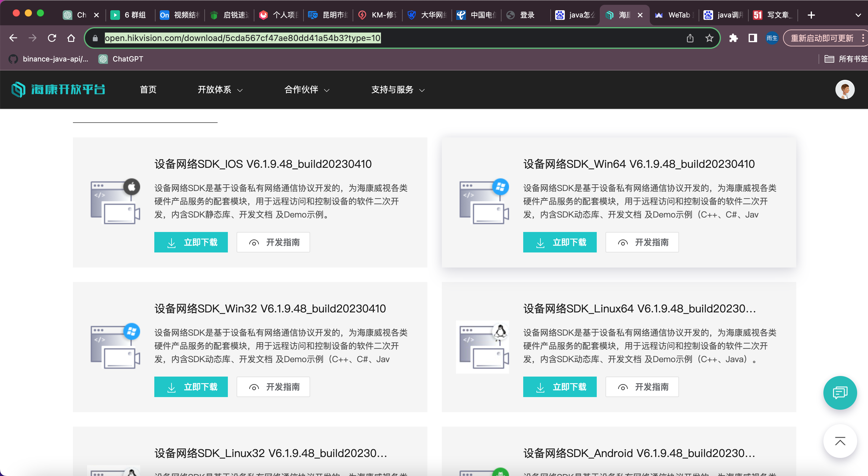Viewport: 868px width, 476px height.
Task: Click the 海康开放平台 logo
Action: point(58,89)
